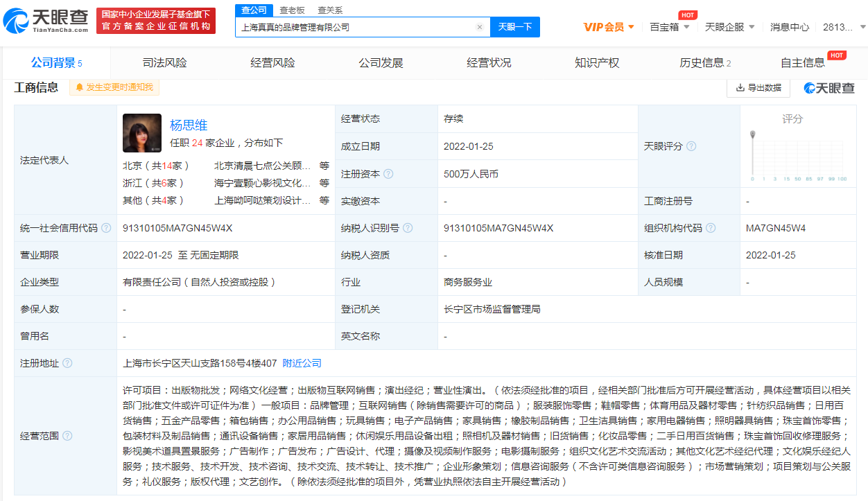Image resolution: width=868 pixels, height=501 pixels.
Task: Click the 国家中小企业发展子基金旗下 banner
Action: [156, 21]
